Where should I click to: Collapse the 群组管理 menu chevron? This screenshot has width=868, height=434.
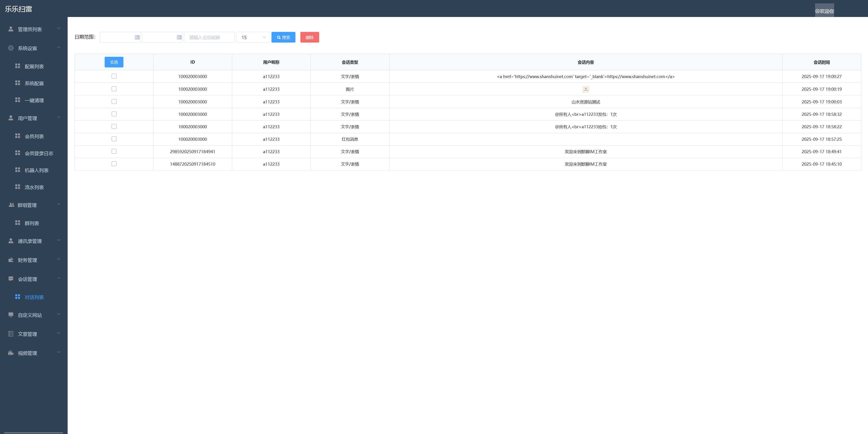pyautogui.click(x=59, y=204)
